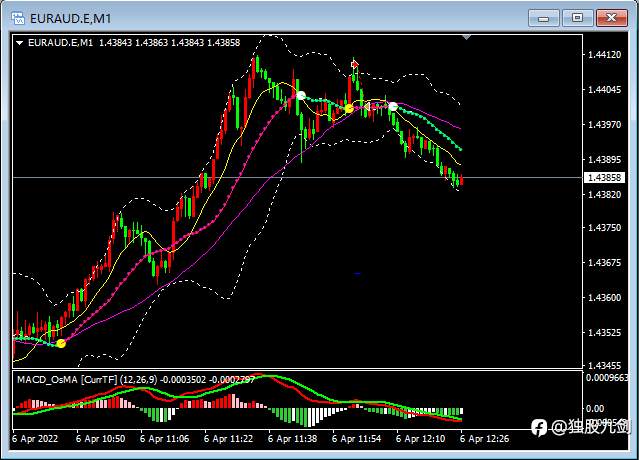The image size is (639, 460).
Task: Click the 6 Apr 12:26 time label
Action: [x=484, y=439]
